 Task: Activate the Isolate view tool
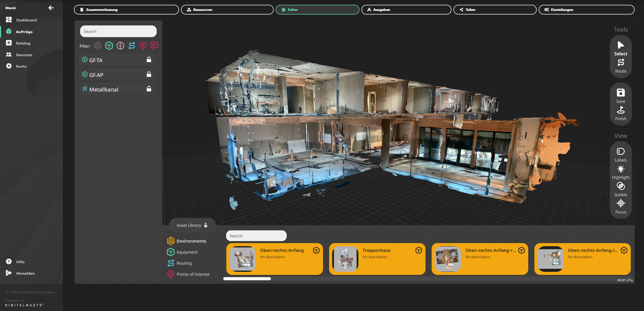(x=620, y=186)
